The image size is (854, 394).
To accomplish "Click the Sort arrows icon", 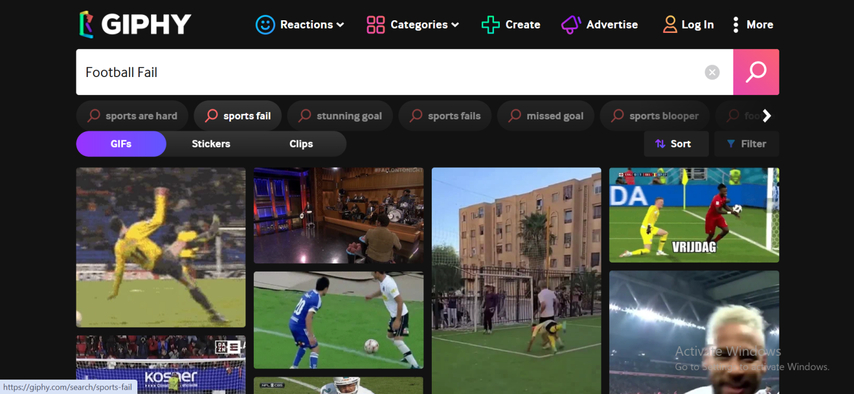I will click(x=660, y=144).
